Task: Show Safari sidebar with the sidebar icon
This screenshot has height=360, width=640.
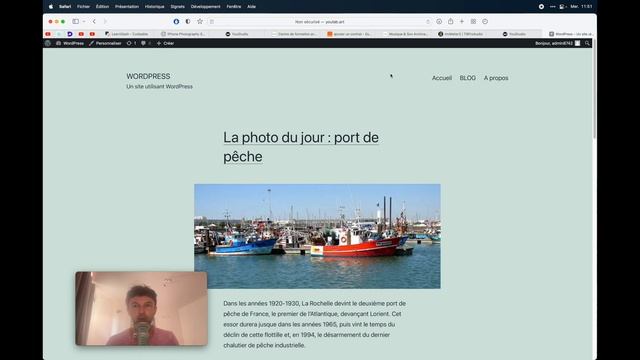Action: point(76,21)
